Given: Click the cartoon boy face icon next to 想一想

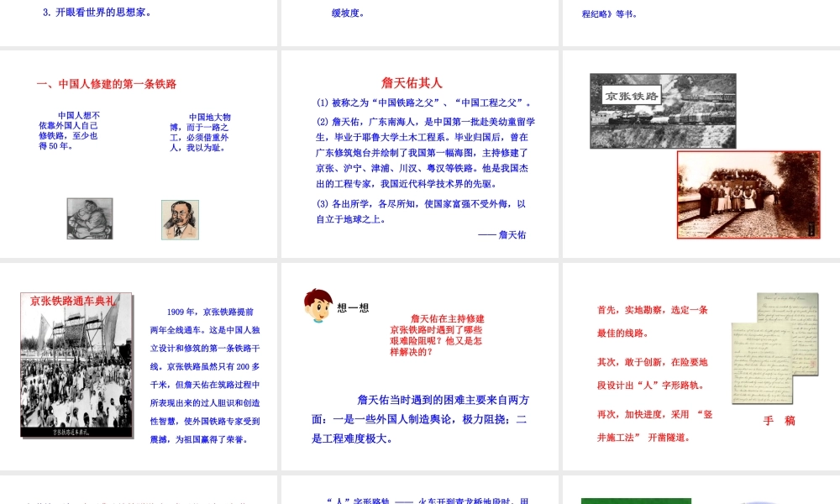Looking at the screenshot, I should 318,306.
